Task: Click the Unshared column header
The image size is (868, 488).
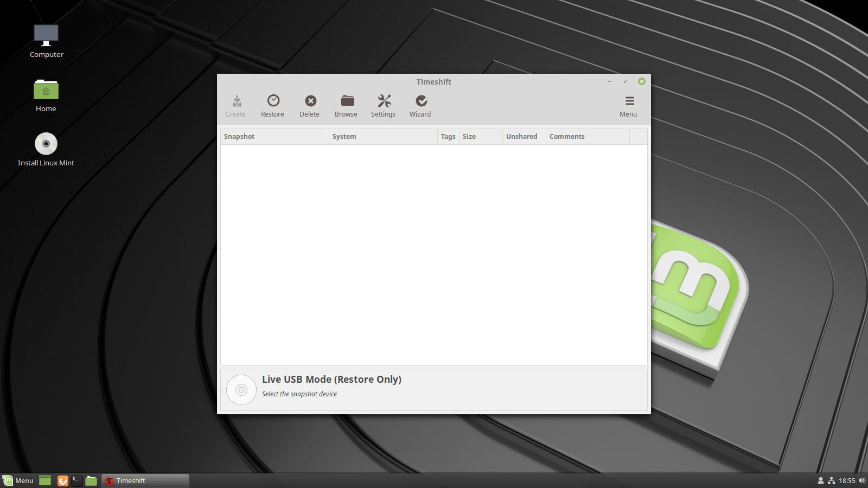Action: [x=524, y=137]
